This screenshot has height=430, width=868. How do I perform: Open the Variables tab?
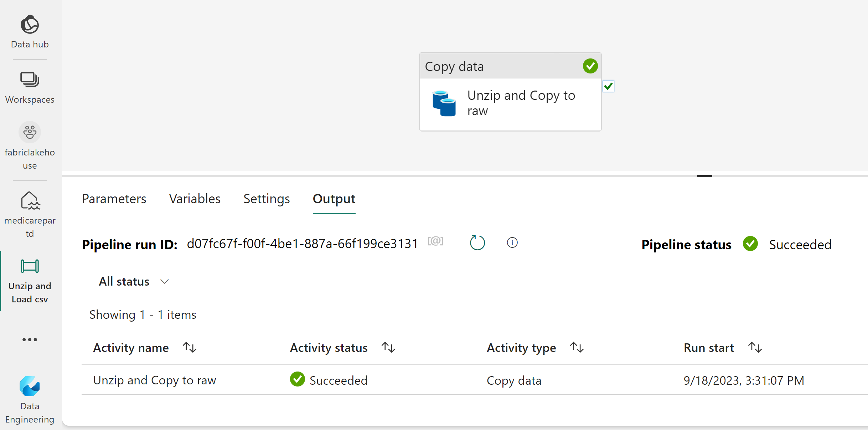click(195, 199)
